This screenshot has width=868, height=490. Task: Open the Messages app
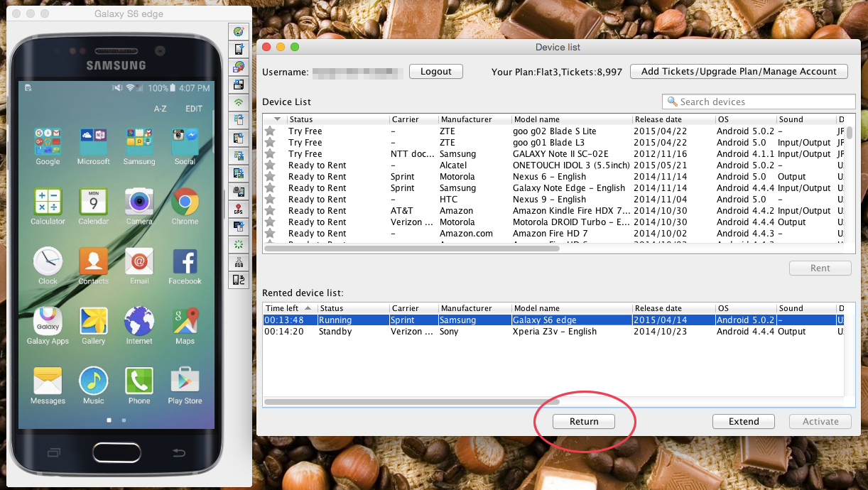click(48, 386)
